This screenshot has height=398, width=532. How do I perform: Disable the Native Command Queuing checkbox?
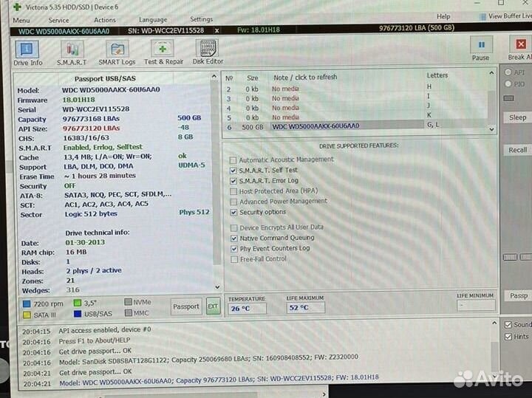[x=233, y=239]
